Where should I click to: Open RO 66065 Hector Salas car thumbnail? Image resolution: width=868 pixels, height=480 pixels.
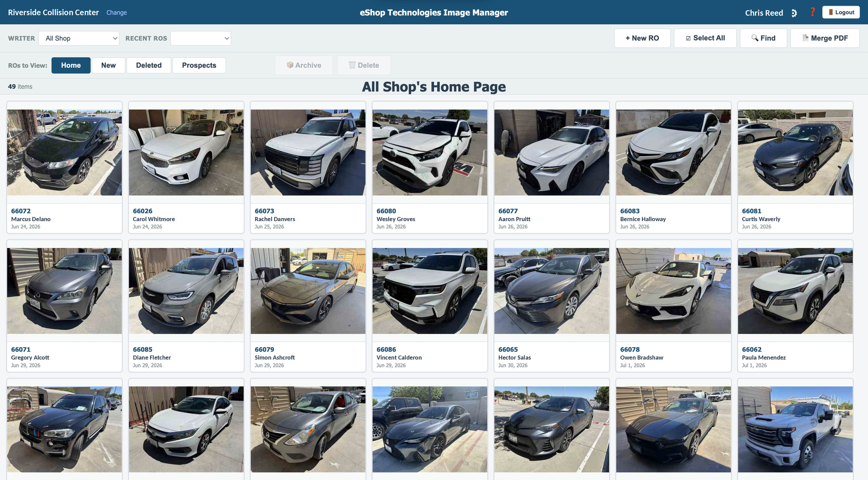click(x=552, y=291)
